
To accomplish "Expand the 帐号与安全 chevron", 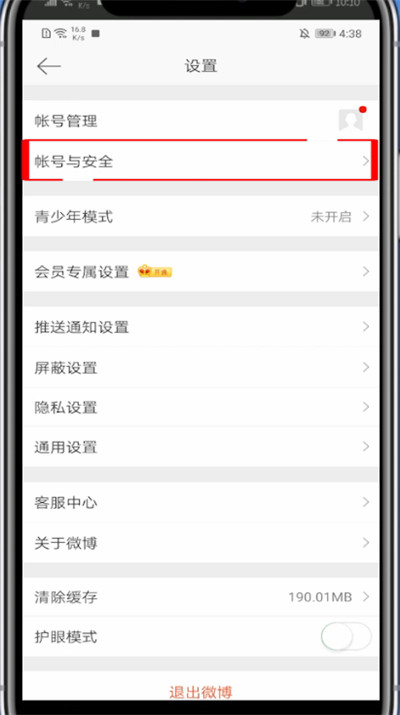I will pos(365,161).
